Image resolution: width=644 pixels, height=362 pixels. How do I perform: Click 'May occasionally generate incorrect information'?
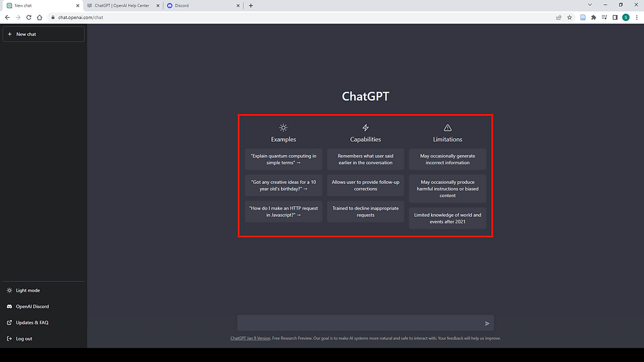[448, 159]
